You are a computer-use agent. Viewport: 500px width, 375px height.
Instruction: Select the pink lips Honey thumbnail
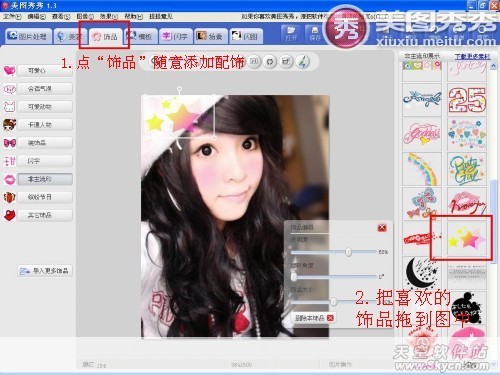pyautogui.click(x=467, y=203)
